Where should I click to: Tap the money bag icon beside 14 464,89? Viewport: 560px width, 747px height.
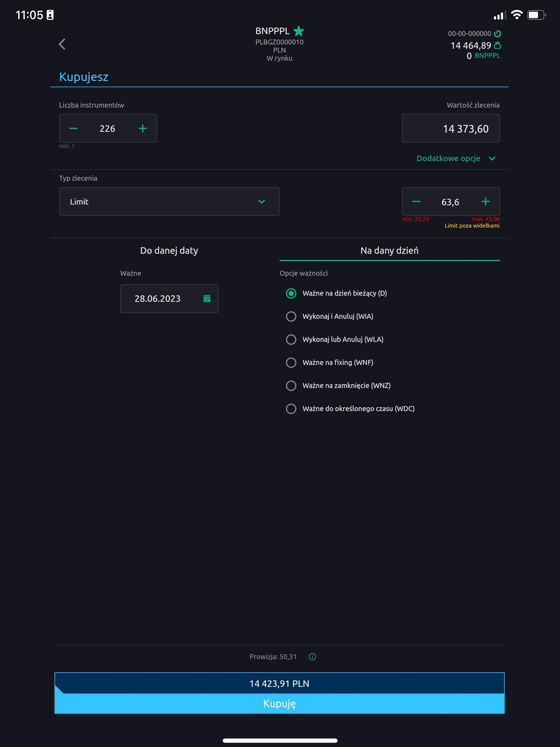pyautogui.click(x=497, y=45)
